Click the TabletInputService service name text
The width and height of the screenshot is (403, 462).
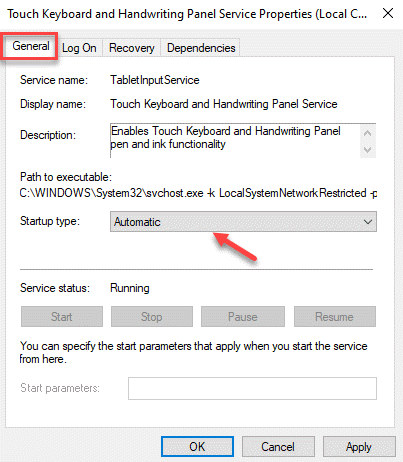tap(155, 80)
